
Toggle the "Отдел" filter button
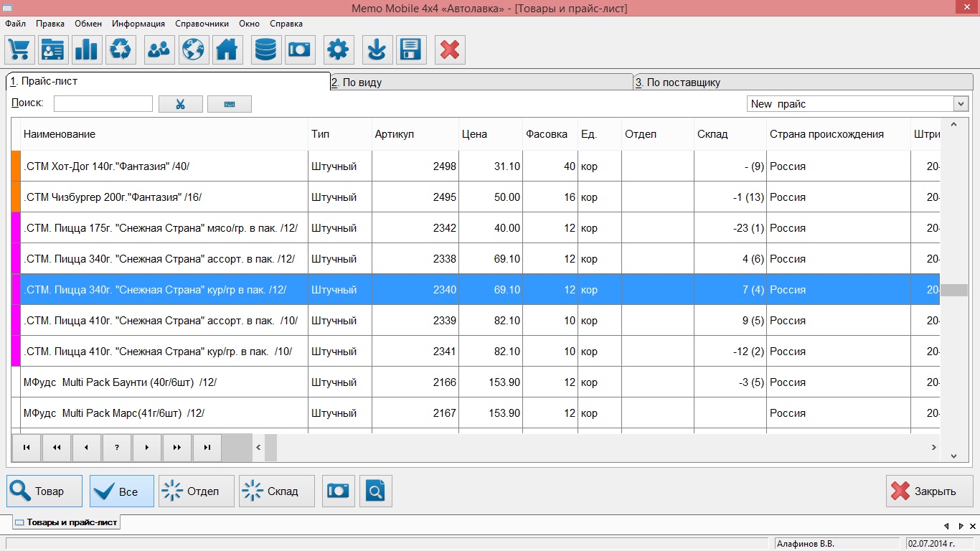click(x=196, y=491)
